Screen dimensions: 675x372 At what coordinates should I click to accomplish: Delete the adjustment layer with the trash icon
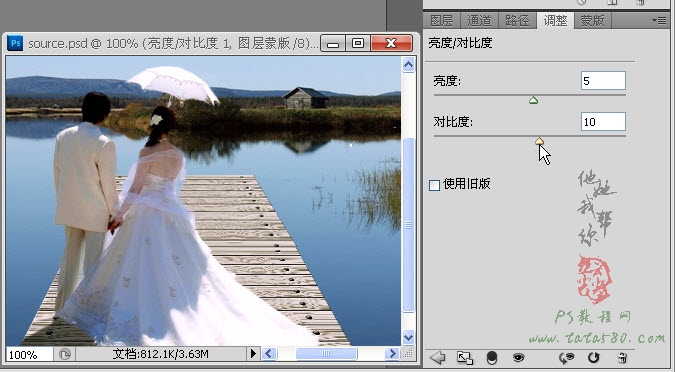click(622, 357)
